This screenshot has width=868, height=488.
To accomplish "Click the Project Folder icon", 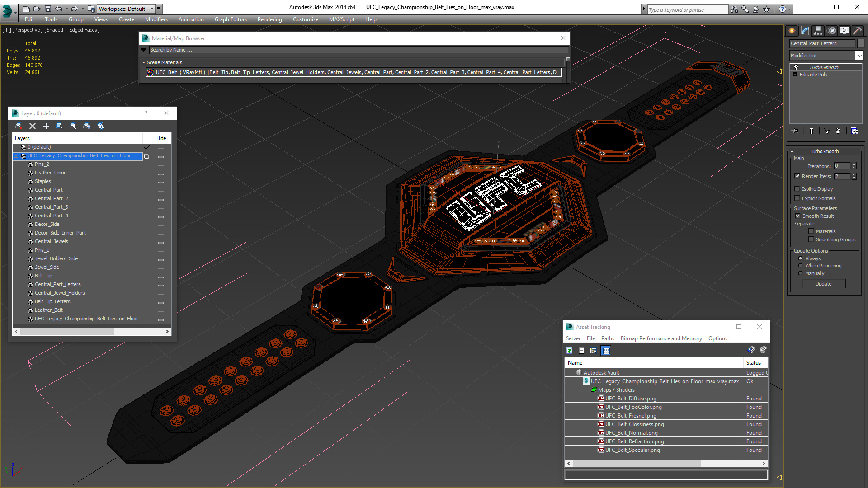I will coord(91,9).
